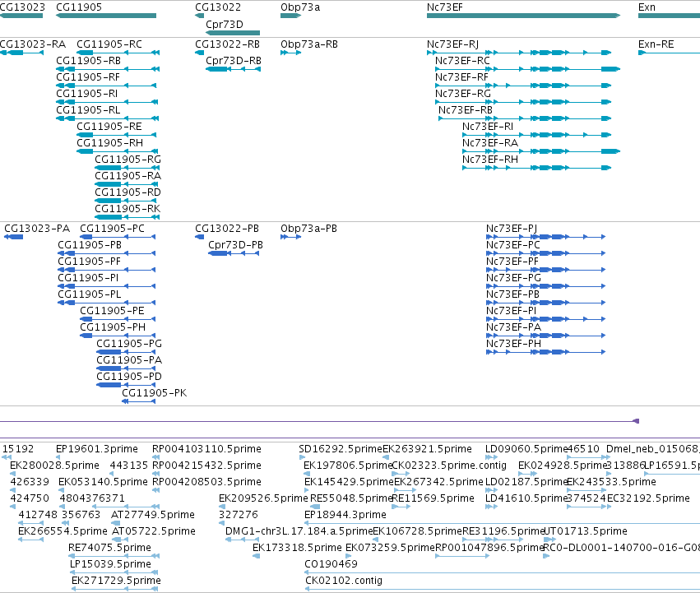This screenshot has height=593, width=700.
Task: Select transcript Nc73EF-RG label
Action: pyautogui.click(x=462, y=94)
